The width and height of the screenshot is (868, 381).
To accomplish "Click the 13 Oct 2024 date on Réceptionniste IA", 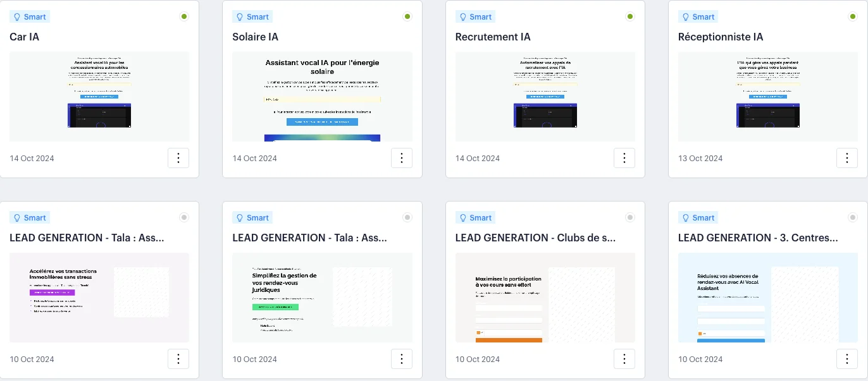I will [x=700, y=158].
